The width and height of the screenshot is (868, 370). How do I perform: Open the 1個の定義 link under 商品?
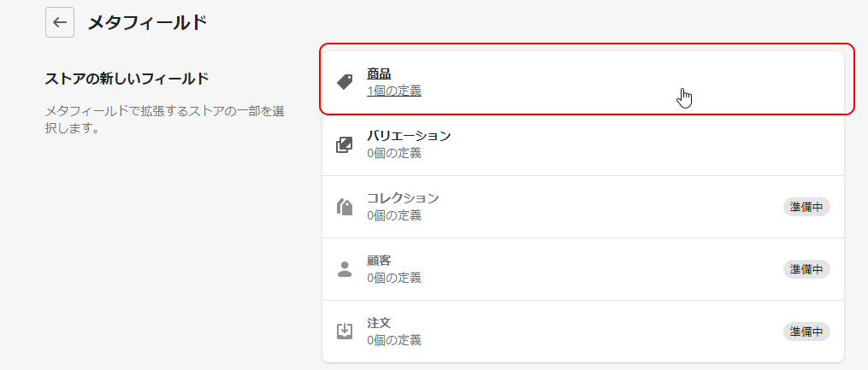point(394,91)
